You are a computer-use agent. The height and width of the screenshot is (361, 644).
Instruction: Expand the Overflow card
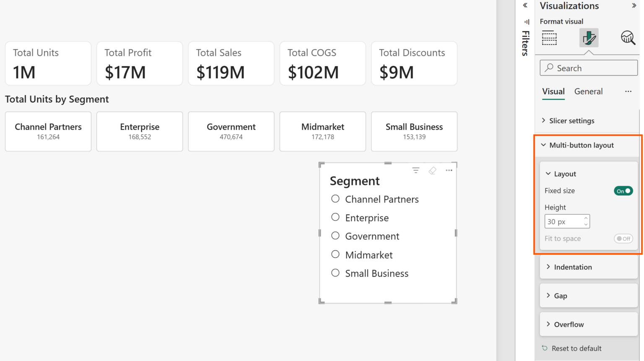click(569, 325)
